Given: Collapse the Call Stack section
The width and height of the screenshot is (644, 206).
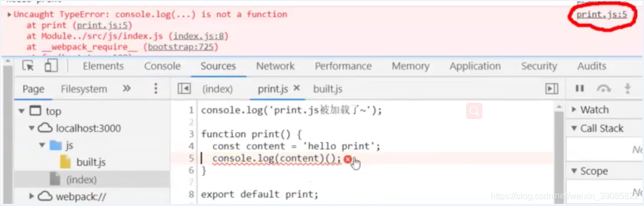Looking at the screenshot, I should [574, 129].
